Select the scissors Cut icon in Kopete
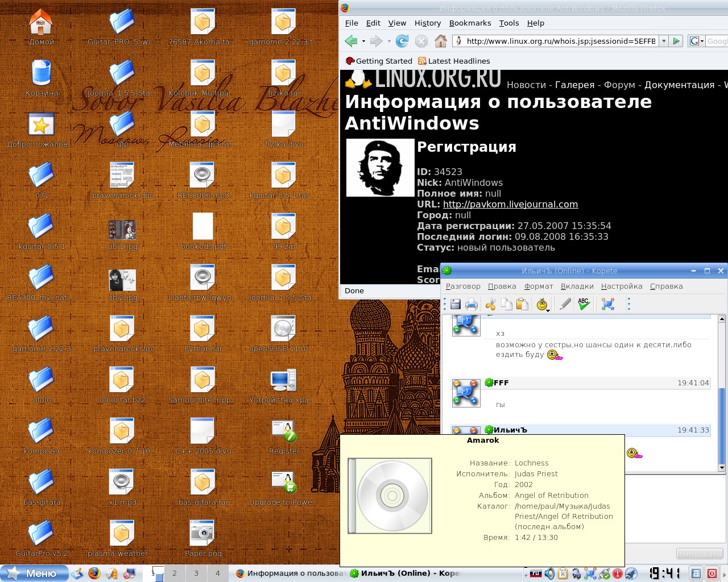 point(491,305)
